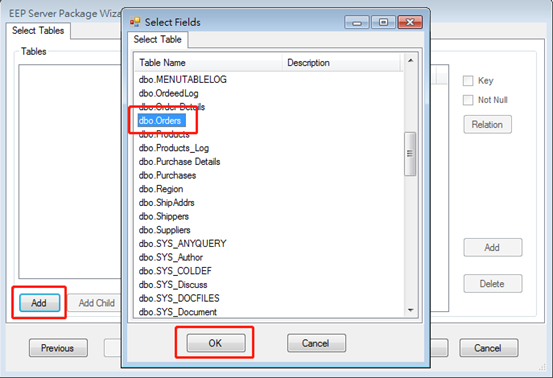Click the Previous button in wizard

pyautogui.click(x=58, y=348)
